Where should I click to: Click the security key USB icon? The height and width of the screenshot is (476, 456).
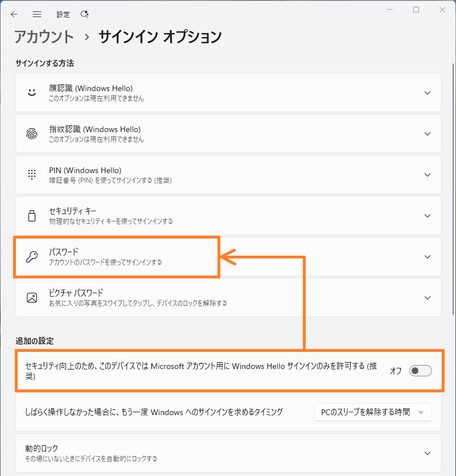tap(32, 216)
